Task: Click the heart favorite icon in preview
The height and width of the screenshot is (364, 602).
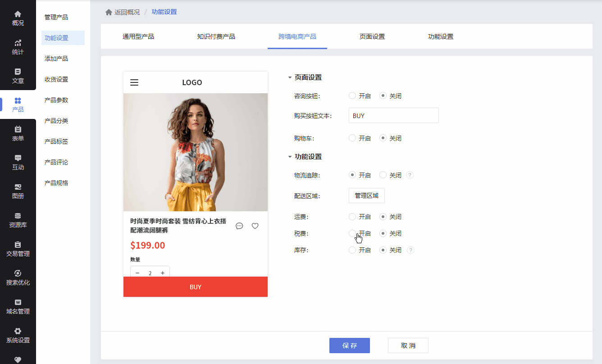Action: coord(255,226)
